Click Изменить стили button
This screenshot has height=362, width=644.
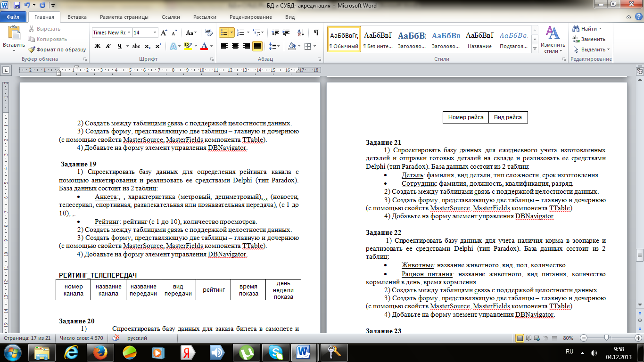click(x=553, y=39)
